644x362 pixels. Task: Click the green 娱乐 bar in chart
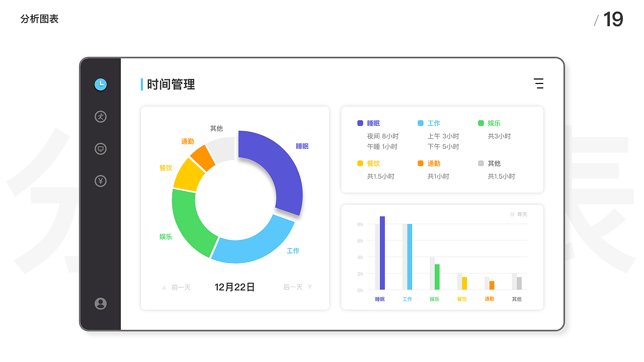coord(437,277)
